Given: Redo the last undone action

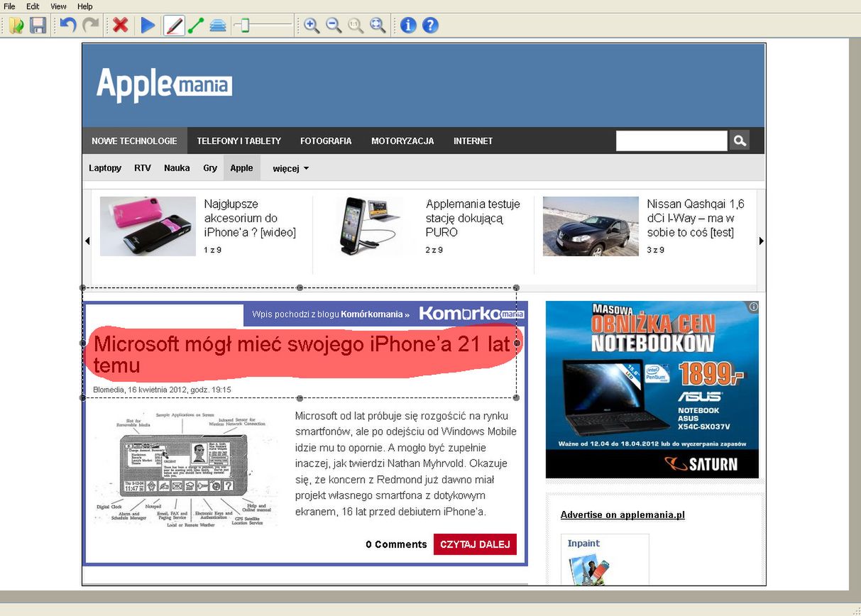Looking at the screenshot, I should coord(90,26).
